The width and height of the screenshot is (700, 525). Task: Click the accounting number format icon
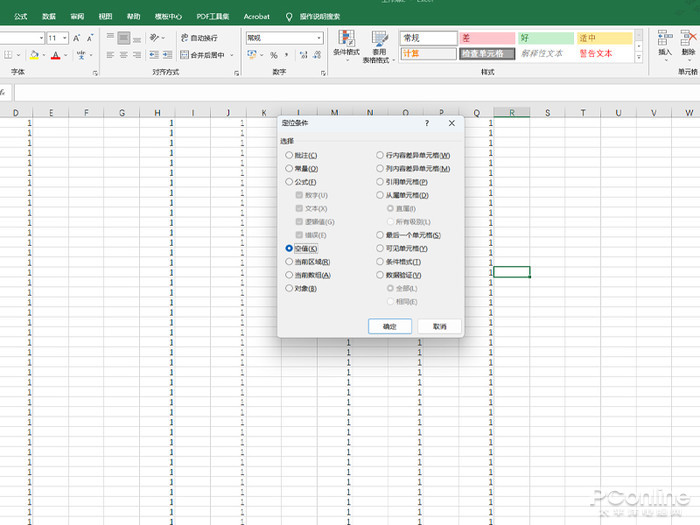252,55
